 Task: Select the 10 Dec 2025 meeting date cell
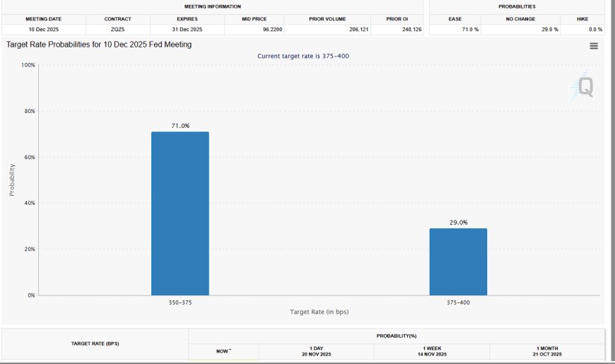pyautogui.click(x=44, y=30)
